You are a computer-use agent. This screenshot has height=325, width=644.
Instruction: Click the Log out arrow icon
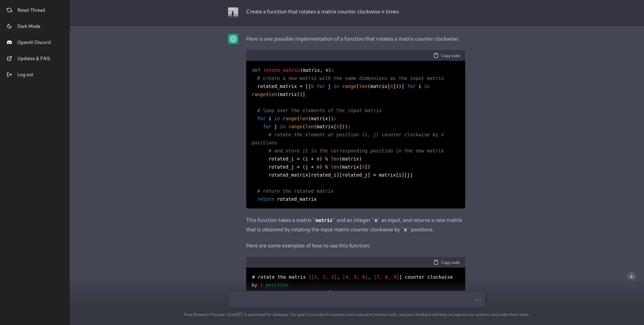9,75
